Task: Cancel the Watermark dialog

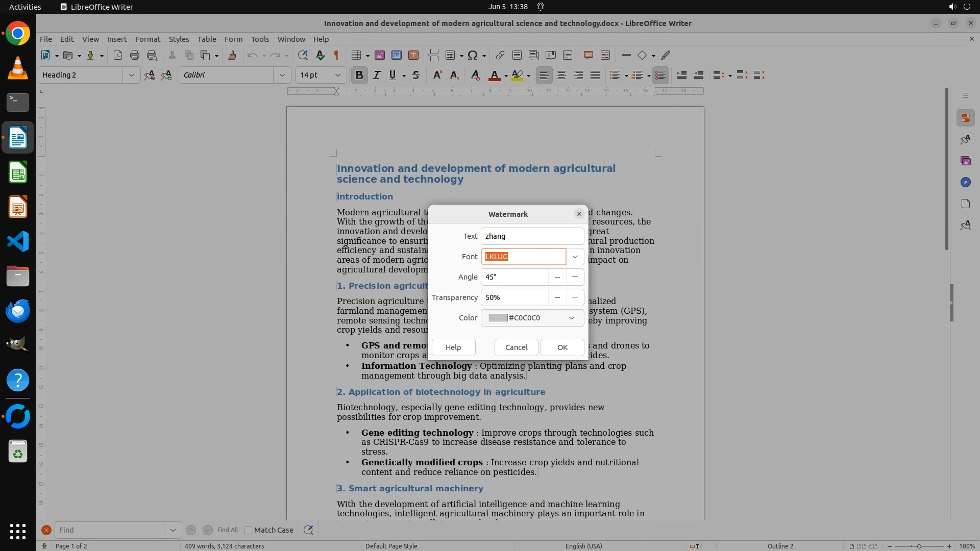Action: pos(516,347)
